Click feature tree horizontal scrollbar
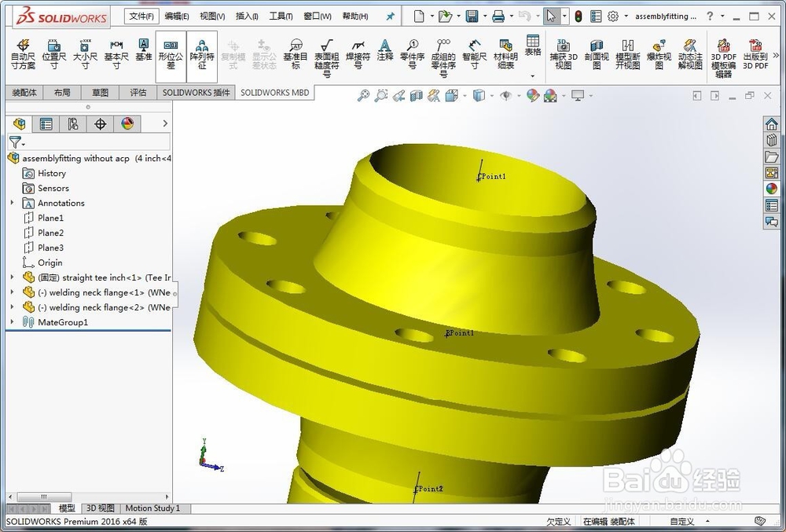786x532 pixels. [x=44, y=497]
